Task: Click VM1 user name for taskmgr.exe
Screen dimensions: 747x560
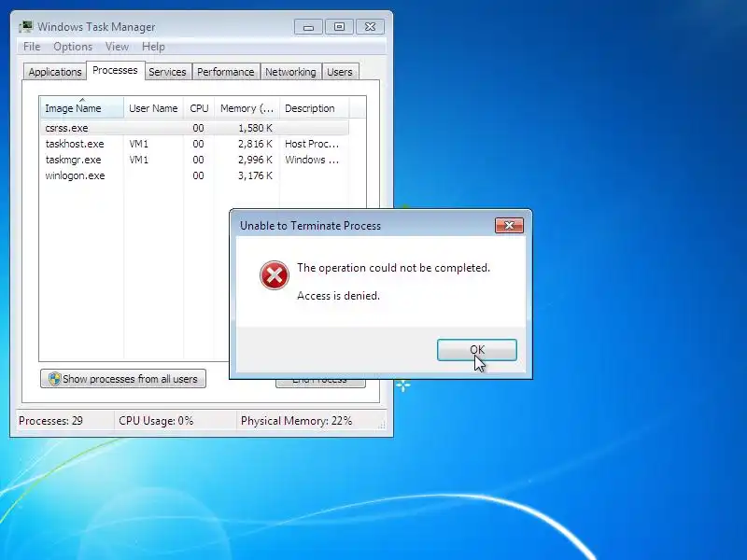Action: [138, 160]
